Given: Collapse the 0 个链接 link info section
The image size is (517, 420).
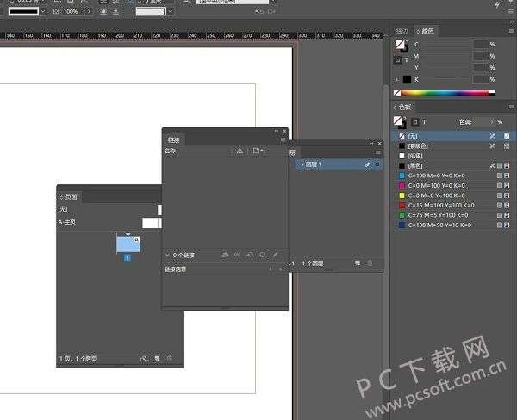Looking at the screenshot, I should (168, 256).
